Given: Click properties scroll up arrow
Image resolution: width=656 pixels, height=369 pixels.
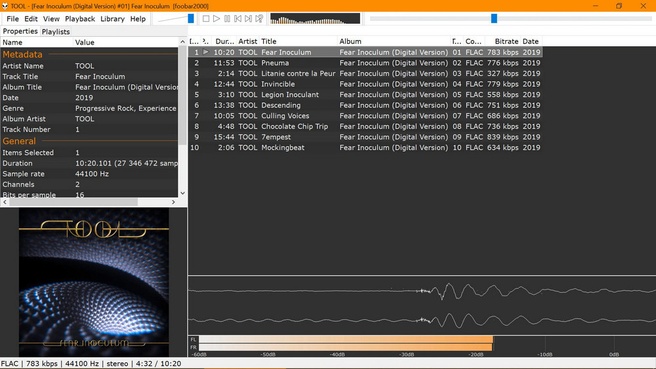Looking at the screenshot, I should point(182,42).
